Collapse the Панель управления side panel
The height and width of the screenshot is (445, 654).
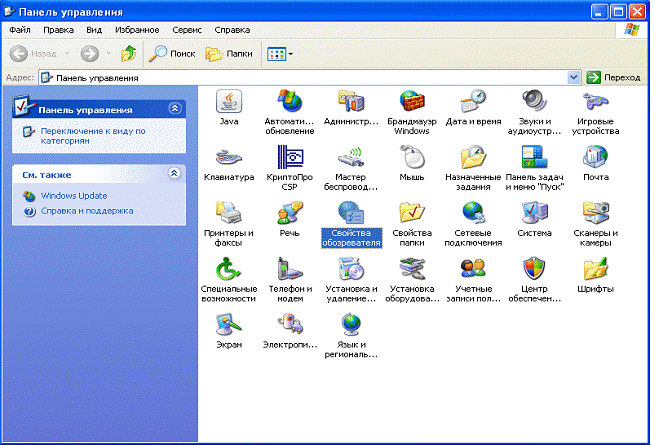pos(175,109)
